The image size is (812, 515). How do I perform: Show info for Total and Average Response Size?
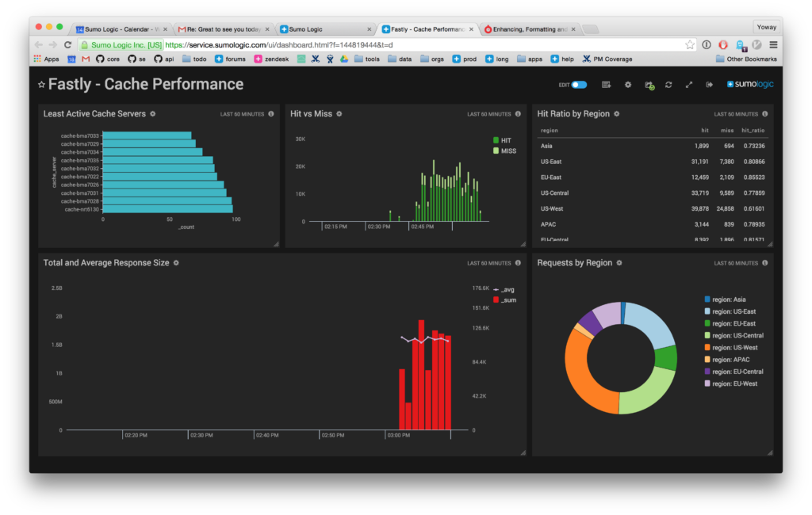point(518,263)
